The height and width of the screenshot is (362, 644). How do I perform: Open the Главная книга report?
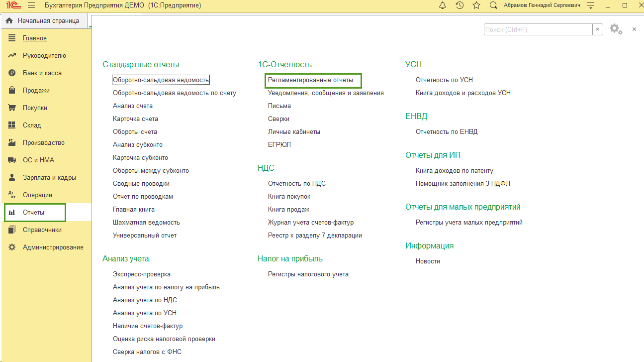pos(134,209)
